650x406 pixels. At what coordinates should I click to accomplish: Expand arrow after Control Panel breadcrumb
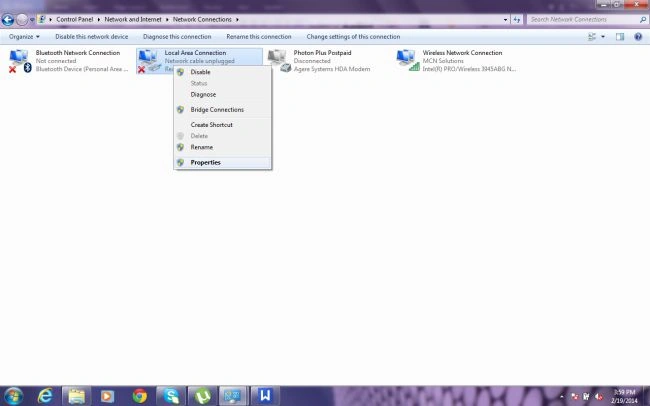[99, 19]
